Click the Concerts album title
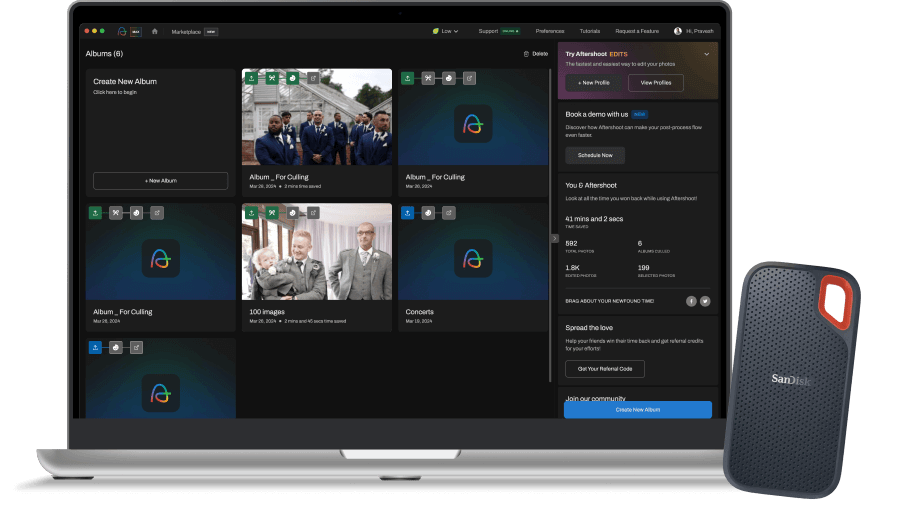923x511 pixels. click(419, 312)
